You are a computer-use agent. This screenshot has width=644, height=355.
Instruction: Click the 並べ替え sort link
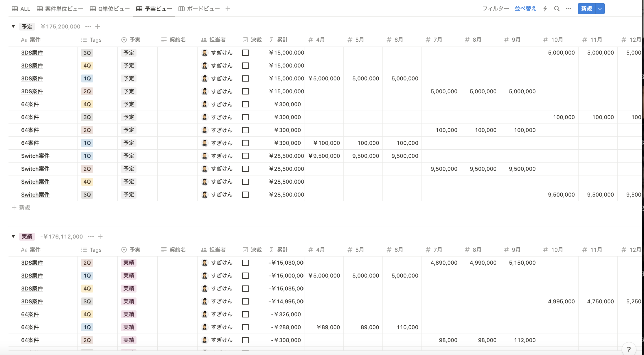coord(525,9)
